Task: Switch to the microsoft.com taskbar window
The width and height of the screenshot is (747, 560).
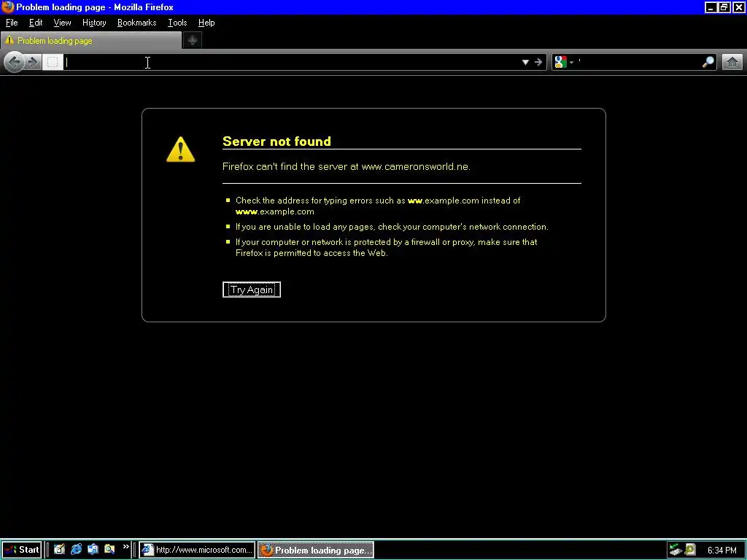Action: 197,550
